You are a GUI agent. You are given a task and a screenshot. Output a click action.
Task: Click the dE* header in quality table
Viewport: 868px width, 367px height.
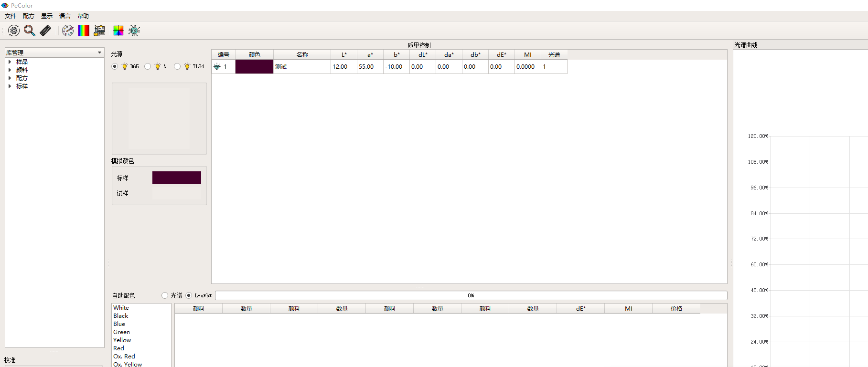coord(501,54)
